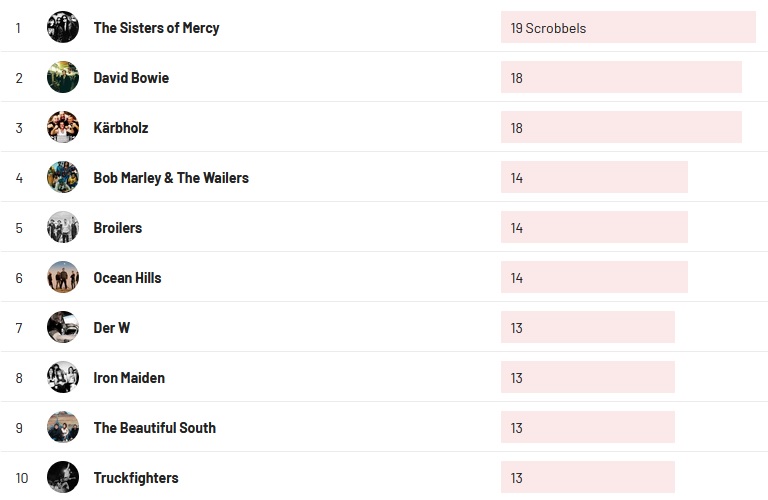The image size is (768, 500).
Task: Open The Sisters of Mercy artist link
Action: tap(156, 28)
